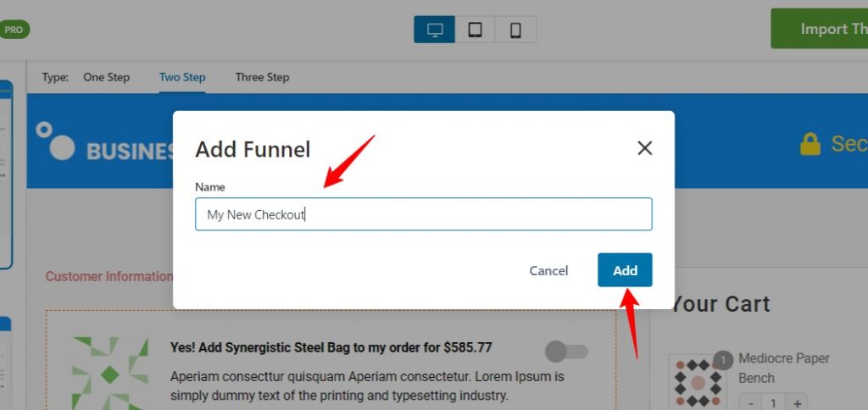Screen dimensions: 868x410
Task: Decrease cart quantity with minus button
Action: coord(750,403)
